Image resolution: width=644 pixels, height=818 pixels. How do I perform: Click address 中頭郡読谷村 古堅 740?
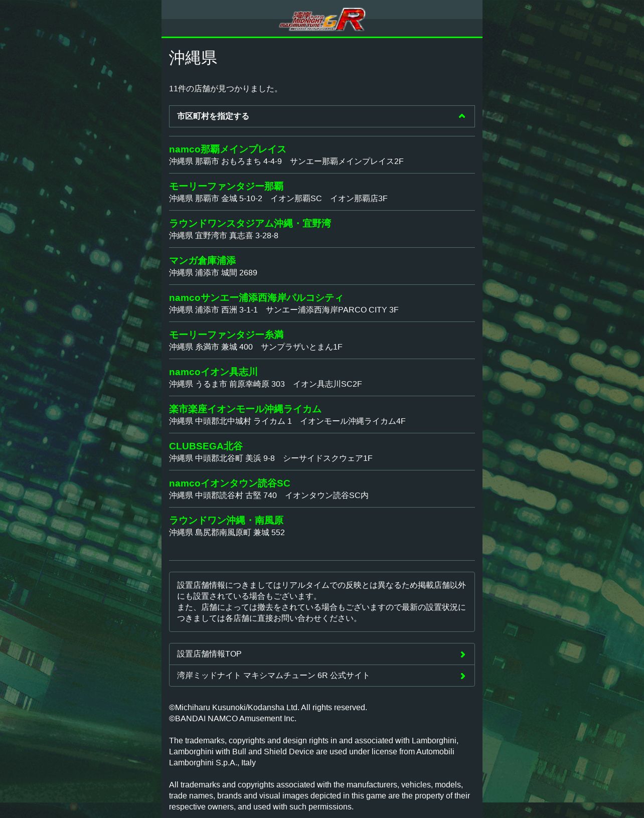(236, 496)
